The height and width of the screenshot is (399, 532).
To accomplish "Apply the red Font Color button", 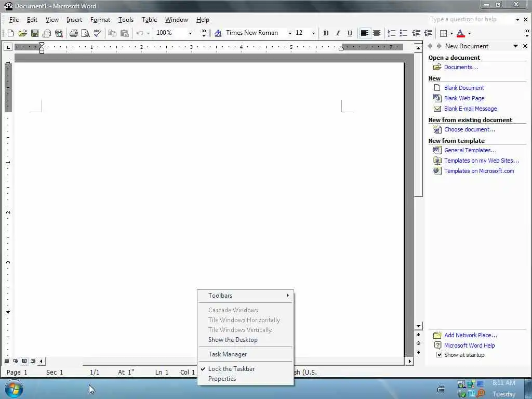I will 460,33.
